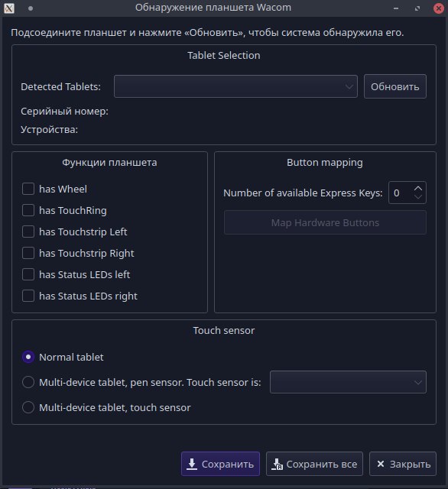Click the Сохранить все save-all button
Screen dimensions: 448x489
pos(314,464)
